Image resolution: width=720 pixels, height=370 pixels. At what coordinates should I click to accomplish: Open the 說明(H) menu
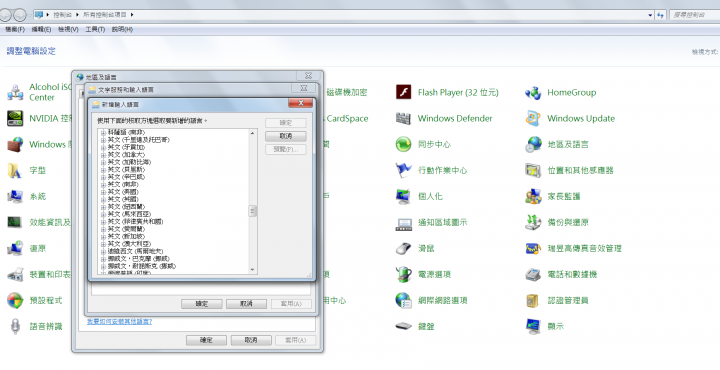(x=122, y=29)
